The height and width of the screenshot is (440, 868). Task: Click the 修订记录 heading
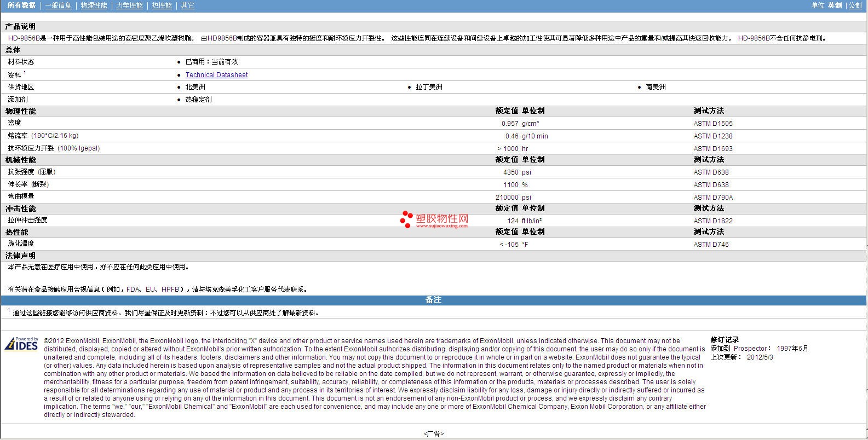pyautogui.click(x=725, y=340)
